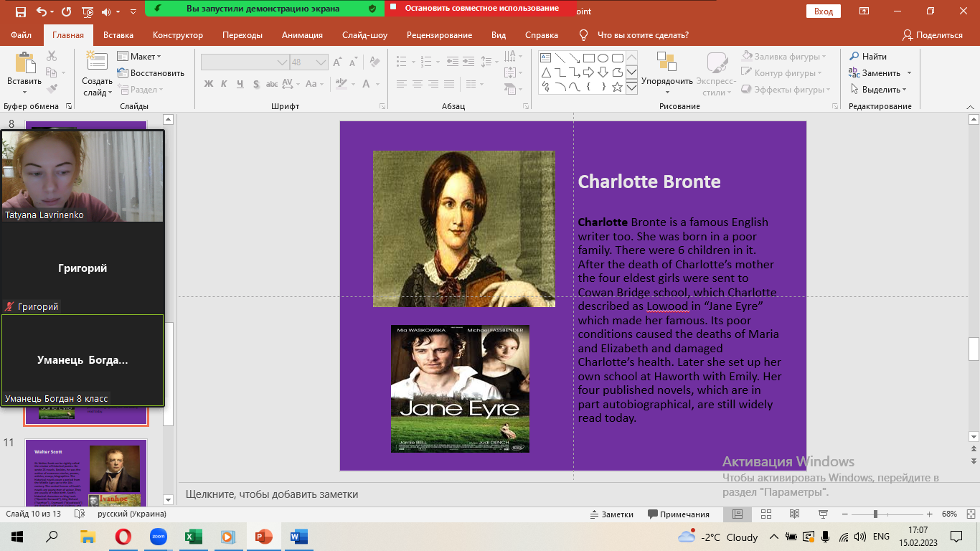980x551 pixels.
Task: Open Opera browser from the taskbar
Action: (123, 537)
